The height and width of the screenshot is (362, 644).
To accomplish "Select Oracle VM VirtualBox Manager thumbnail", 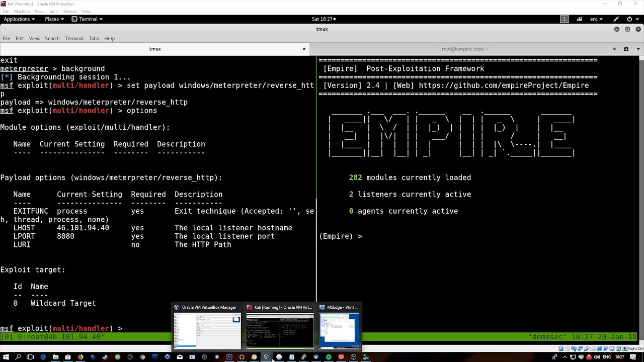I will [x=207, y=326].
